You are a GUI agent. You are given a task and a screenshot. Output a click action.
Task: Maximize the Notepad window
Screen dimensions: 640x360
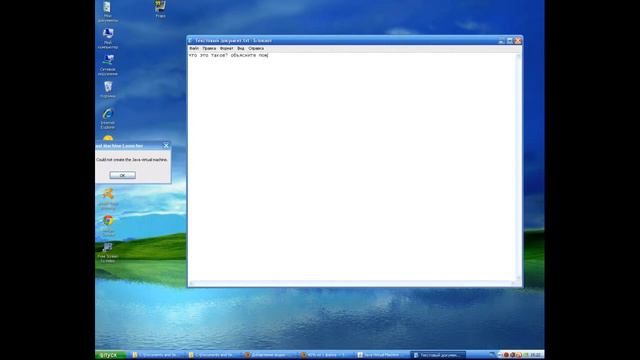[x=509, y=41]
